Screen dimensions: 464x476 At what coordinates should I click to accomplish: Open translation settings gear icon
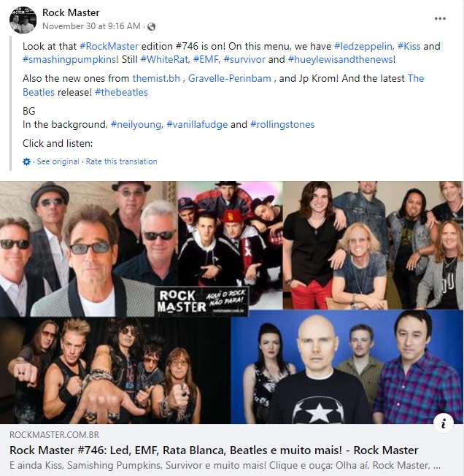(27, 161)
